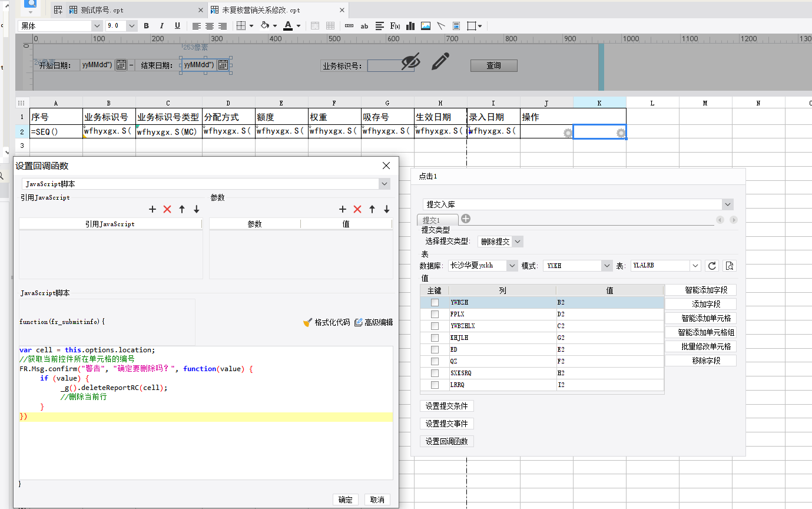The image size is (812, 509).
Task: Pick cell fill color bucket
Action: (x=265, y=26)
